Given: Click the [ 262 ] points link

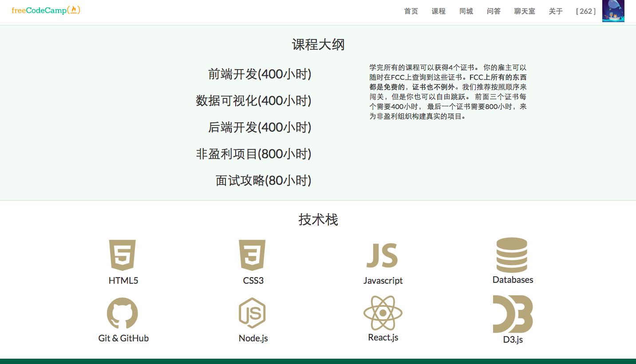Looking at the screenshot, I should pyautogui.click(x=586, y=11).
